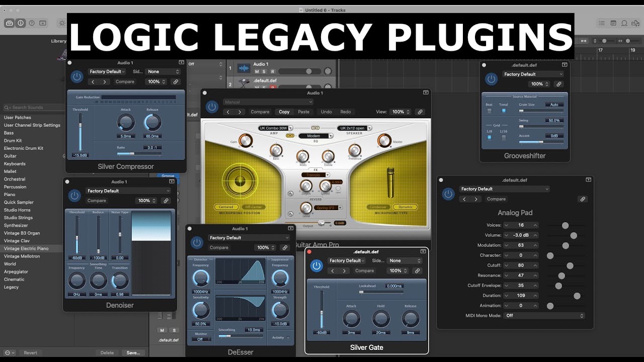
Task: Bypass Guitar Amp Pro with its power button
Action: pos(212,107)
